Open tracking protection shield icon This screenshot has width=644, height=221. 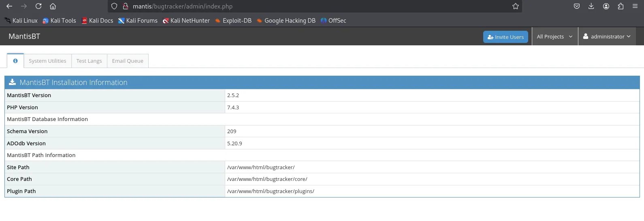[x=114, y=6]
